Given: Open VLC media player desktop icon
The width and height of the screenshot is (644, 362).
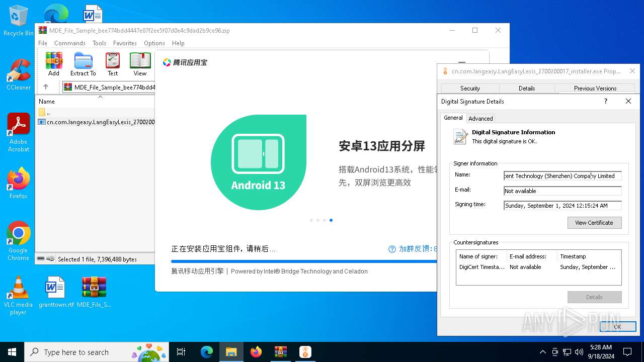Looking at the screenshot, I should [19, 296].
